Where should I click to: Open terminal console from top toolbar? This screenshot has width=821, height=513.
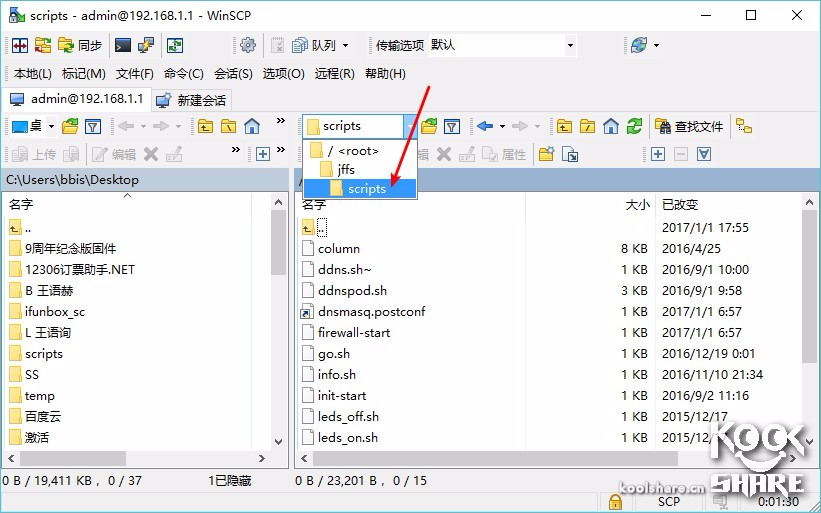click(123, 45)
